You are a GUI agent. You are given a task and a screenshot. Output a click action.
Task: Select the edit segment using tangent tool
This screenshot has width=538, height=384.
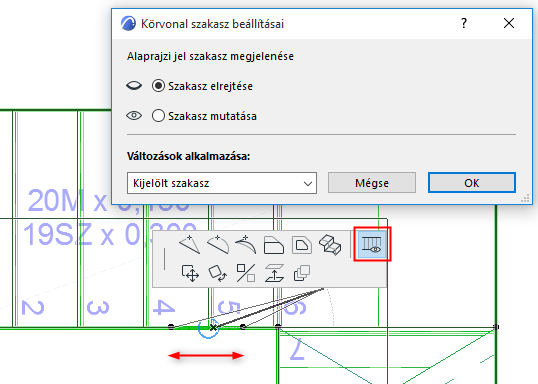point(246,245)
